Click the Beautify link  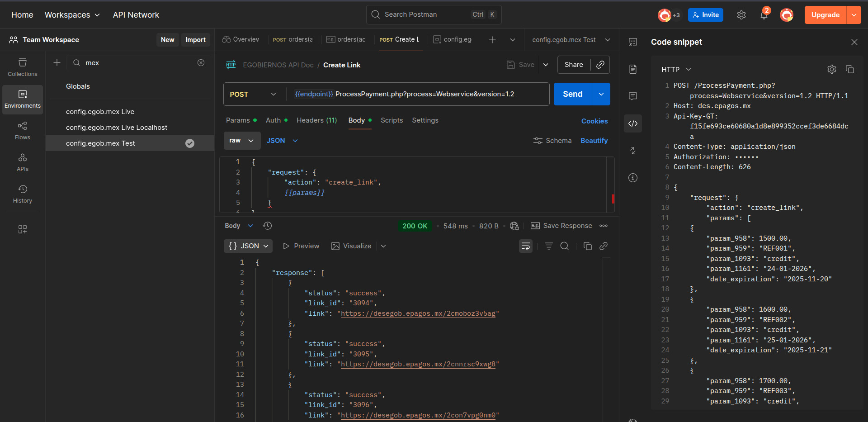594,141
